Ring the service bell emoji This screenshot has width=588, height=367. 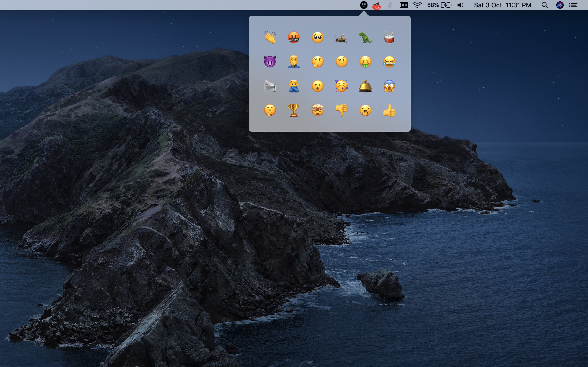coord(365,86)
